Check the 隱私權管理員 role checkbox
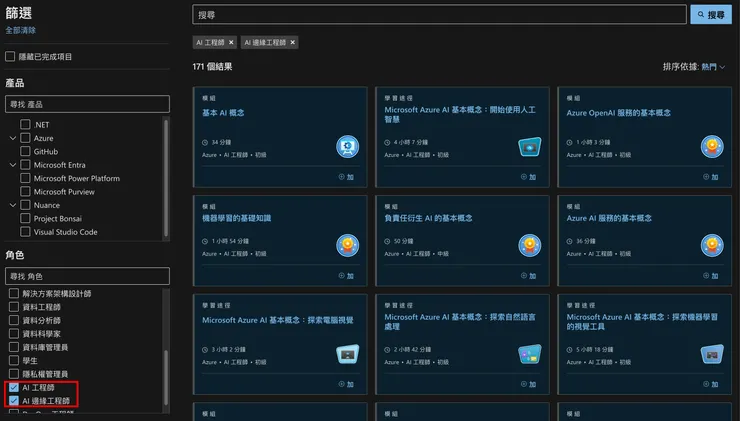The height and width of the screenshot is (421, 740). [14, 374]
